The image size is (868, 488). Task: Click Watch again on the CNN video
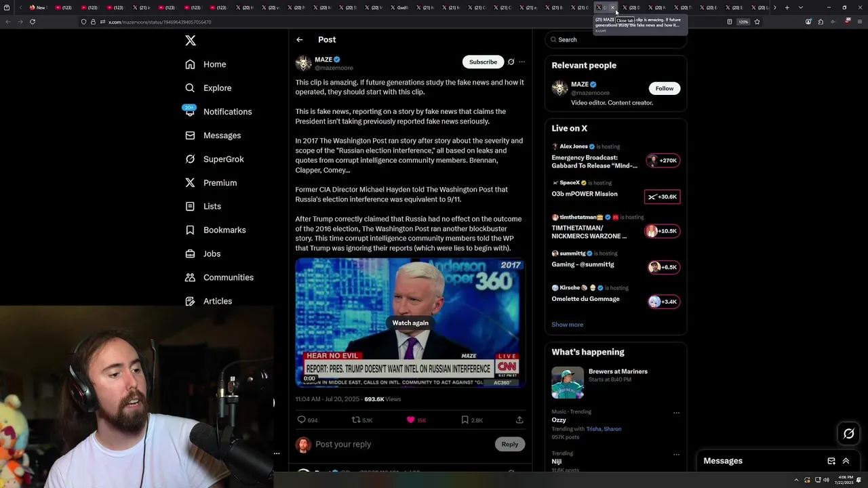[410, 323]
